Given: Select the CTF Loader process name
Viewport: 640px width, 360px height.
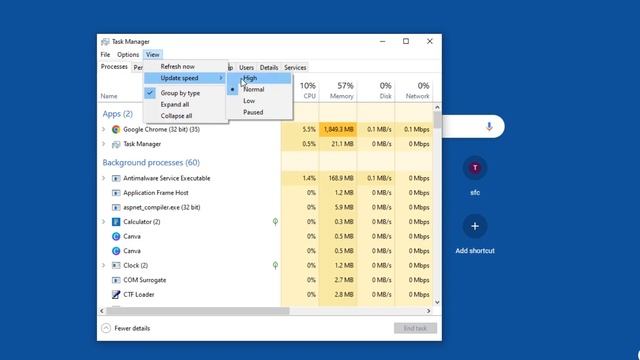Looking at the screenshot, I should [139, 294].
